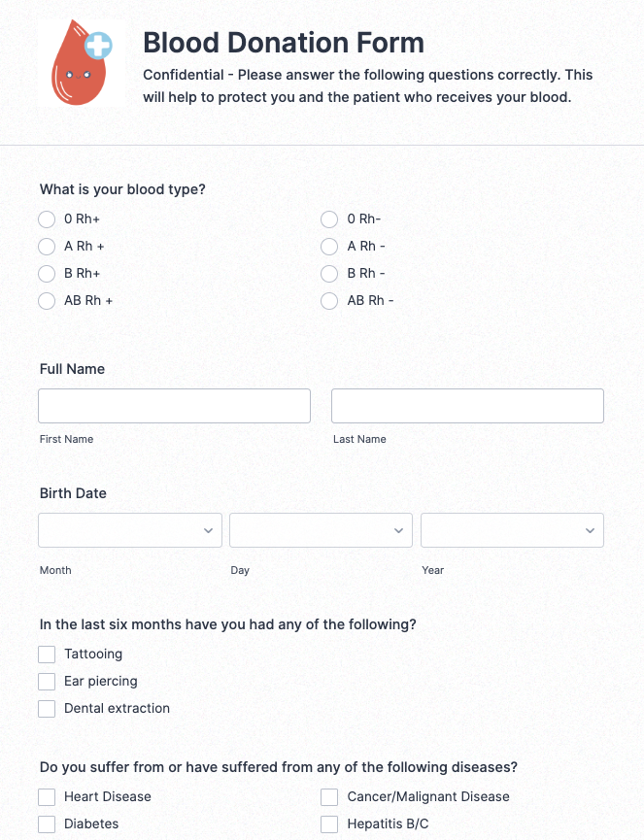The height and width of the screenshot is (840, 644).
Task: Select the B Rh+ radio button
Action: coord(46,273)
